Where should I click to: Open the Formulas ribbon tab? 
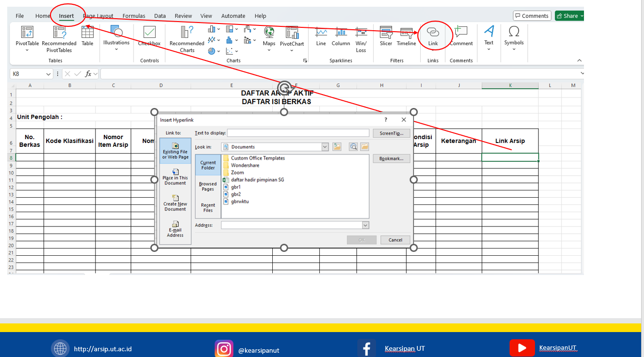coord(134,16)
